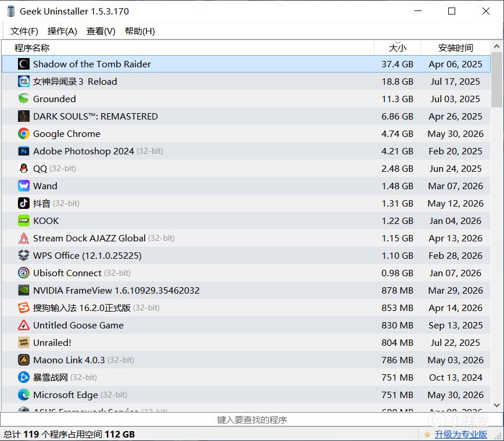
Task: Click the 37.4 GB size value
Action: (397, 64)
